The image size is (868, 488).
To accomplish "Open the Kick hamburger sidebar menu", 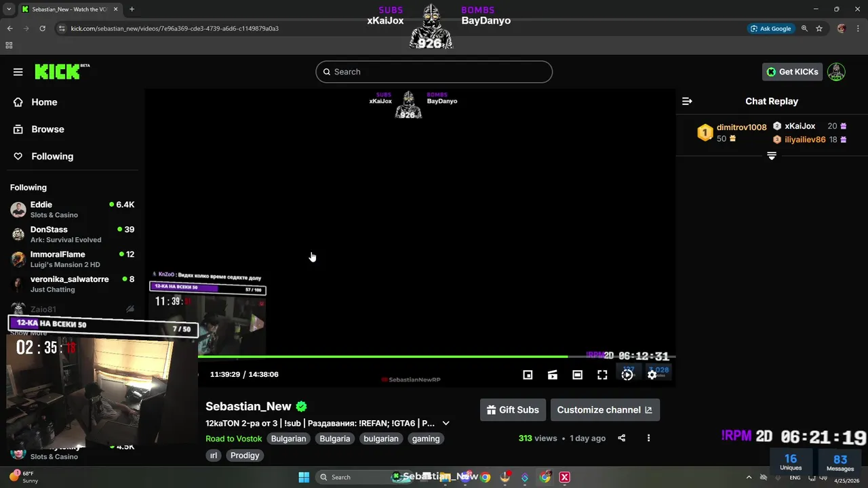I will [18, 72].
